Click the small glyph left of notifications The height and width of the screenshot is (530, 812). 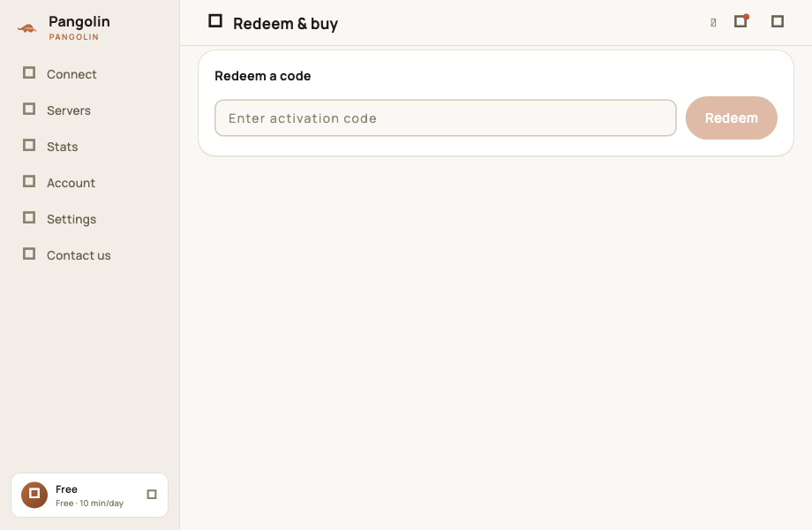713,22
